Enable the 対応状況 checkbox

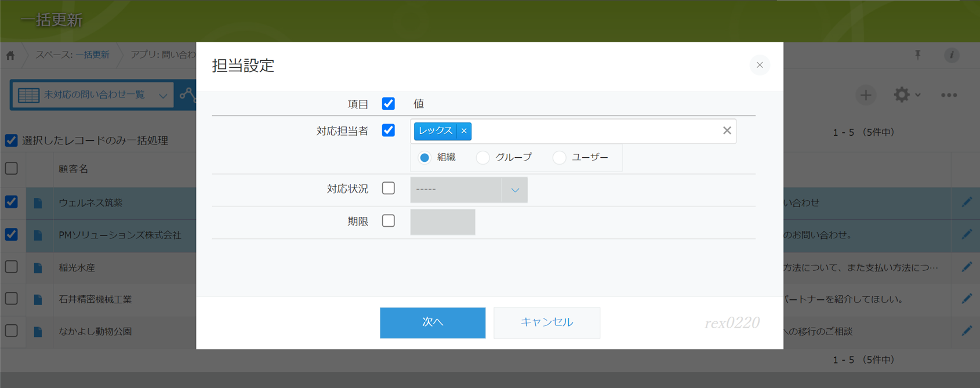coord(389,188)
